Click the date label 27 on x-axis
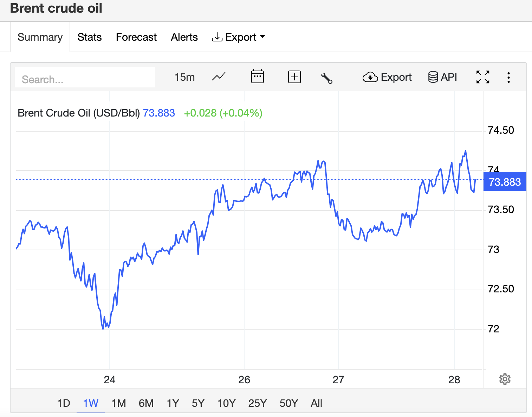The height and width of the screenshot is (417, 532). [338, 380]
